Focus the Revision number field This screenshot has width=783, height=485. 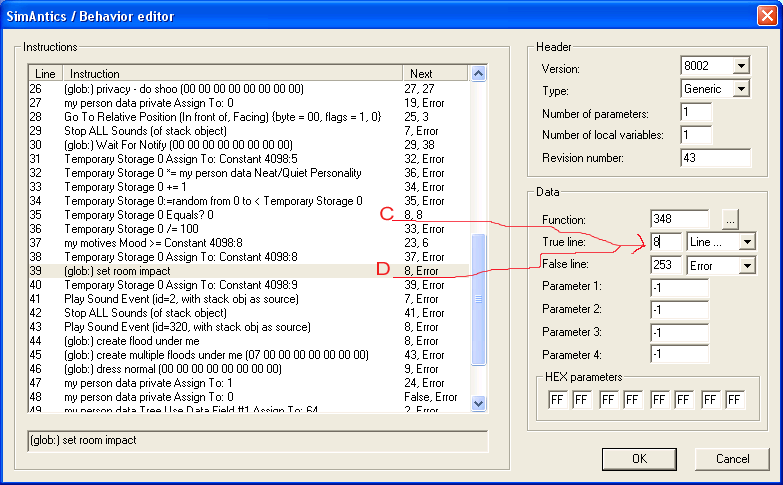[715, 158]
